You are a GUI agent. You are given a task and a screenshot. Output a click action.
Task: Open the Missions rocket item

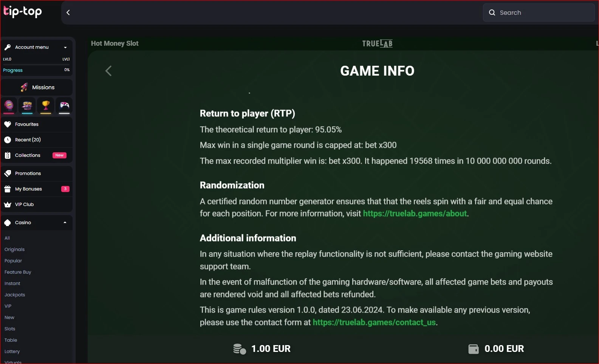[x=37, y=87]
